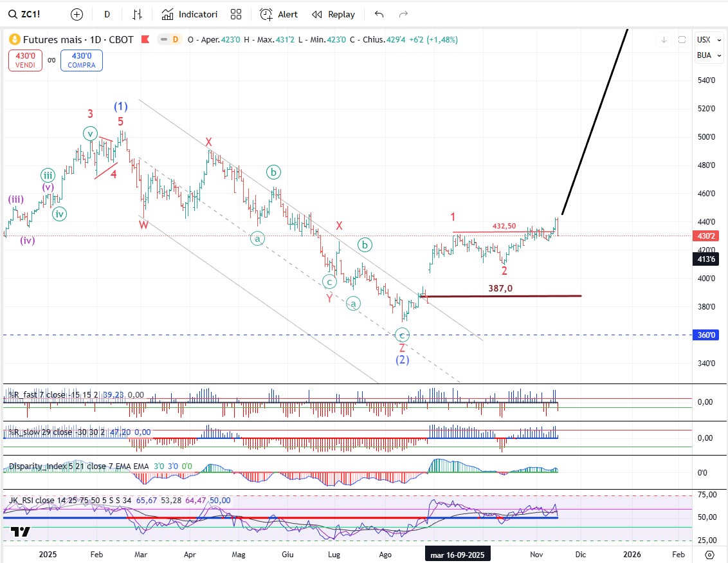Select the red Z wave label

pos(402,348)
